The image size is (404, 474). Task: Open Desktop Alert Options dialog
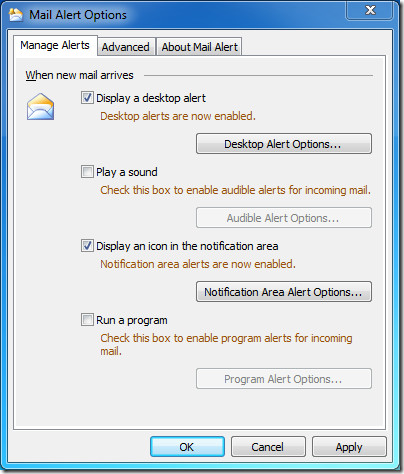pos(284,144)
